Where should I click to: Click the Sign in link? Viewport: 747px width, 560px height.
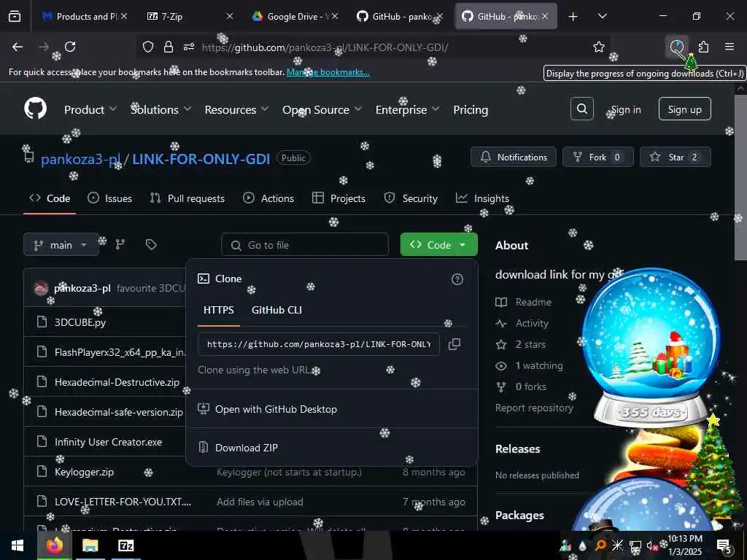626,109
